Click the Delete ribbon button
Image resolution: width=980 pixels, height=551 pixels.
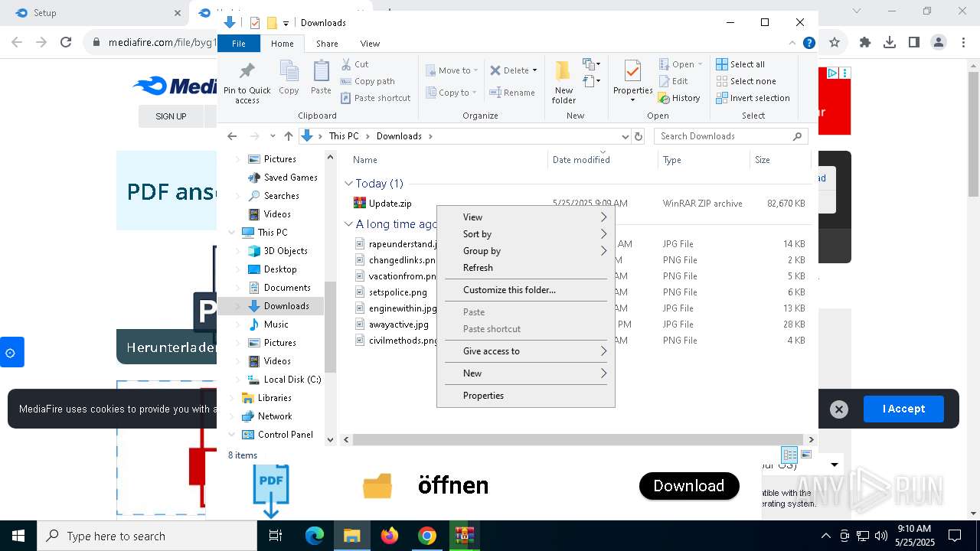514,70
